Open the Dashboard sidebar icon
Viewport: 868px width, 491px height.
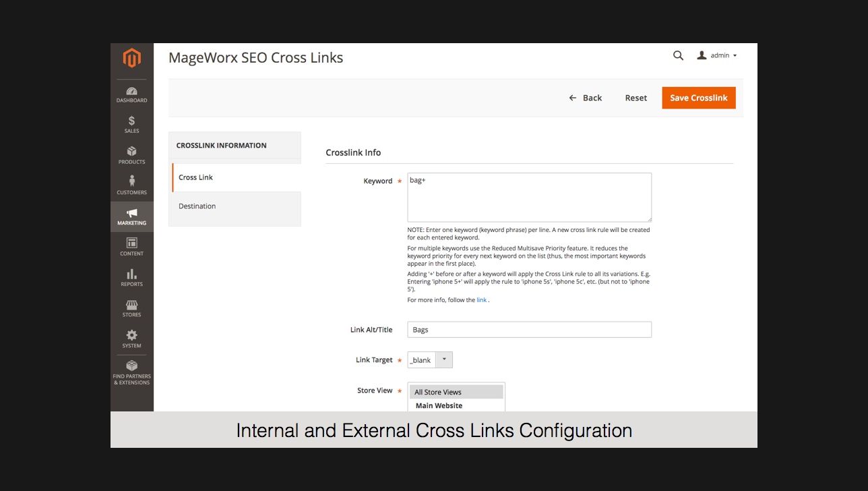pyautogui.click(x=131, y=91)
